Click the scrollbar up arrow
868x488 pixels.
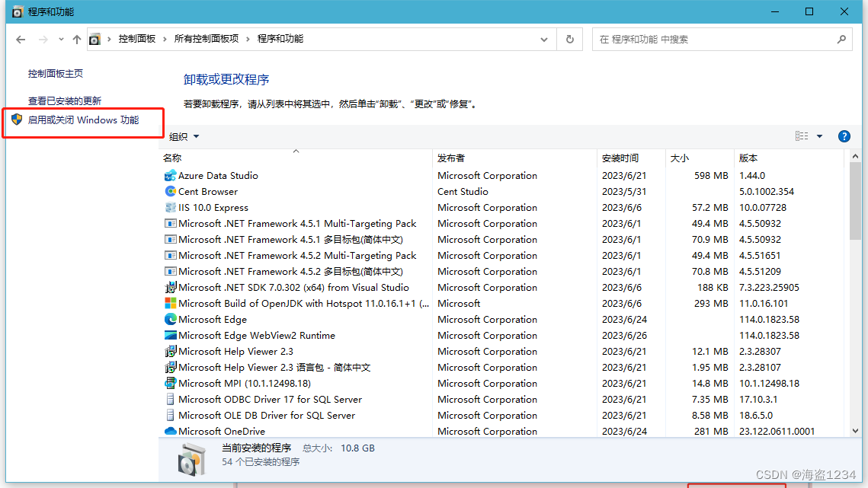tap(855, 157)
